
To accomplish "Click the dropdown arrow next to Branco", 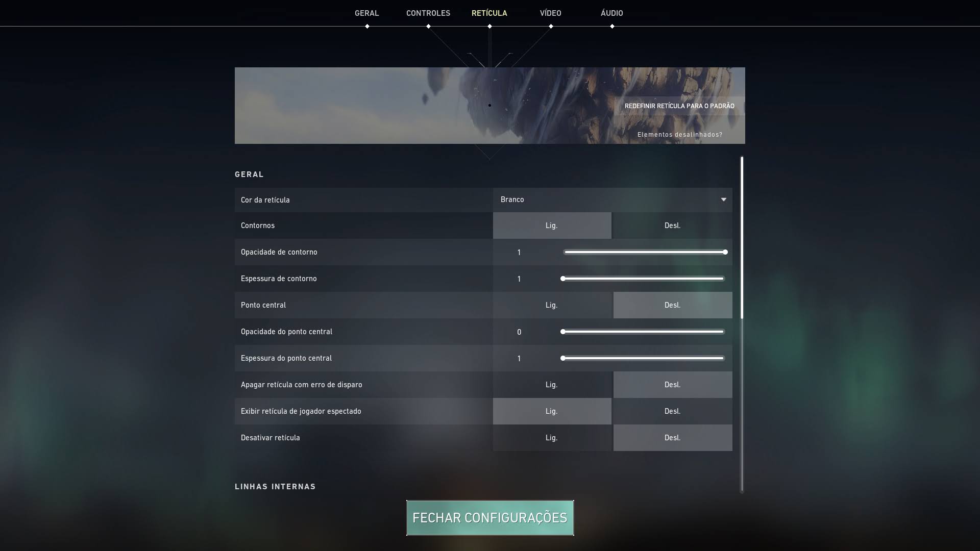I will pos(723,199).
